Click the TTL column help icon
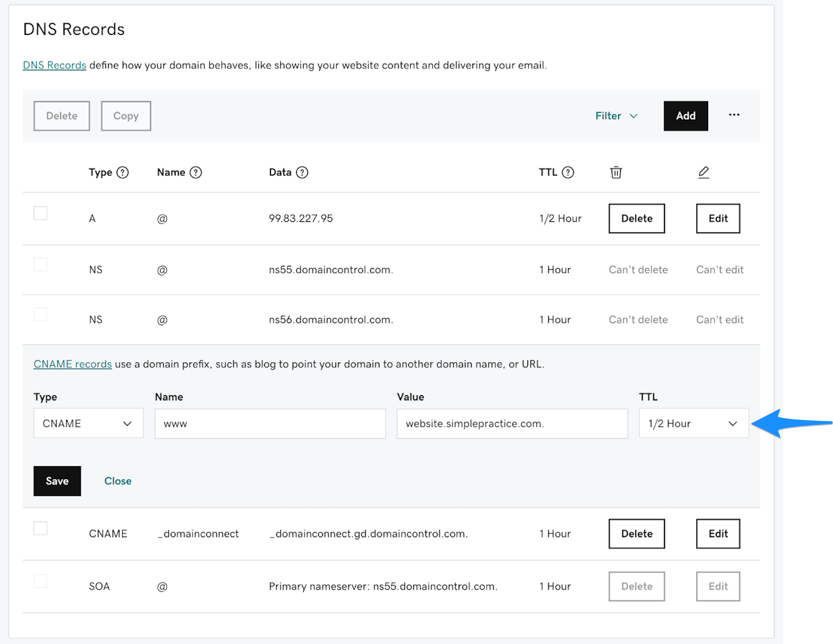833x644 pixels. [x=568, y=173]
